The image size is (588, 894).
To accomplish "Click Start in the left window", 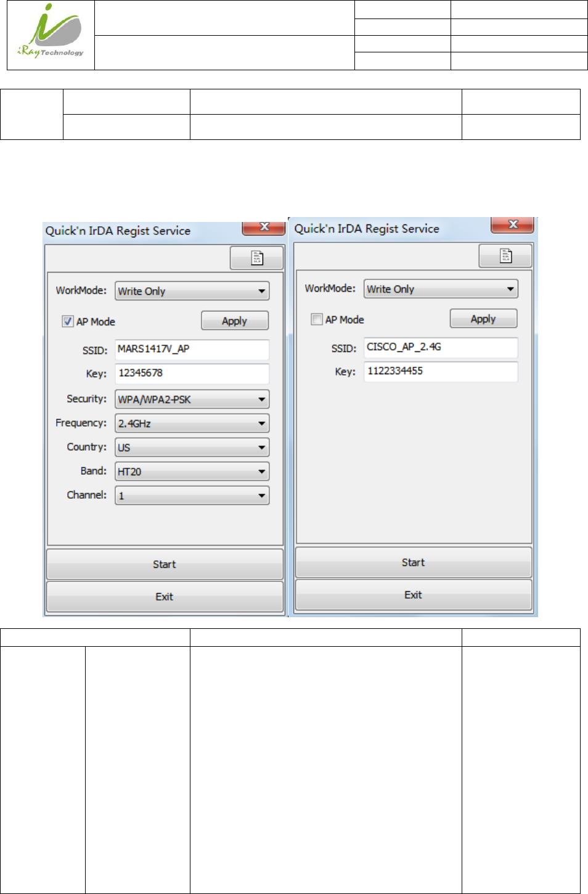I will pyautogui.click(x=165, y=564).
